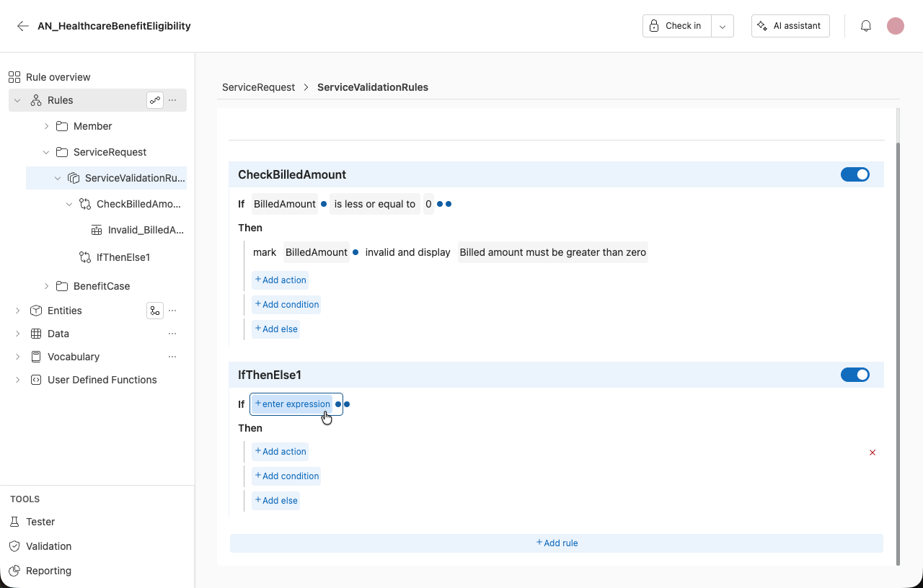Edit the 'is less or equal to' operator
The image size is (923, 588).
tap(375, 204)
